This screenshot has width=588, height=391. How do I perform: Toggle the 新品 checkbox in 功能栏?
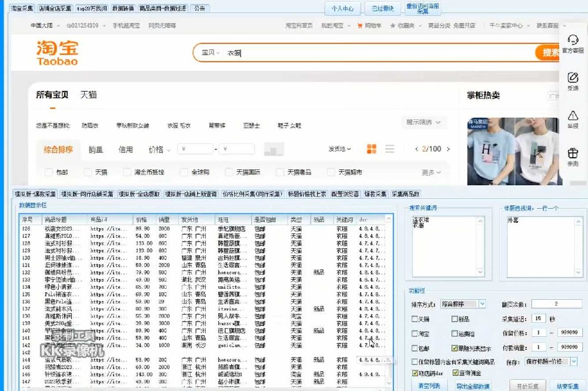point(455,319)
